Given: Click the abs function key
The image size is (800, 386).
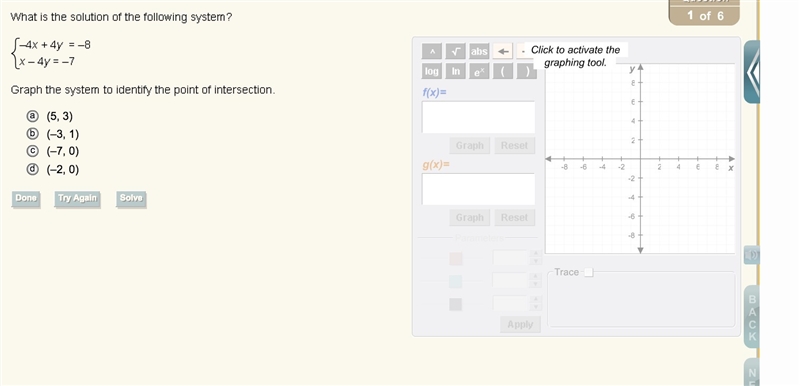Looking at the screenshot, I should point(479,52).
